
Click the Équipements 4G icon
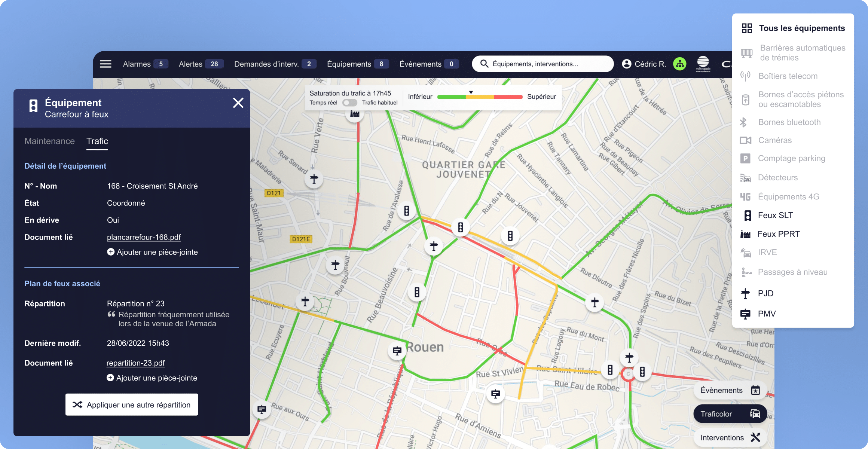tap(745, 197)
